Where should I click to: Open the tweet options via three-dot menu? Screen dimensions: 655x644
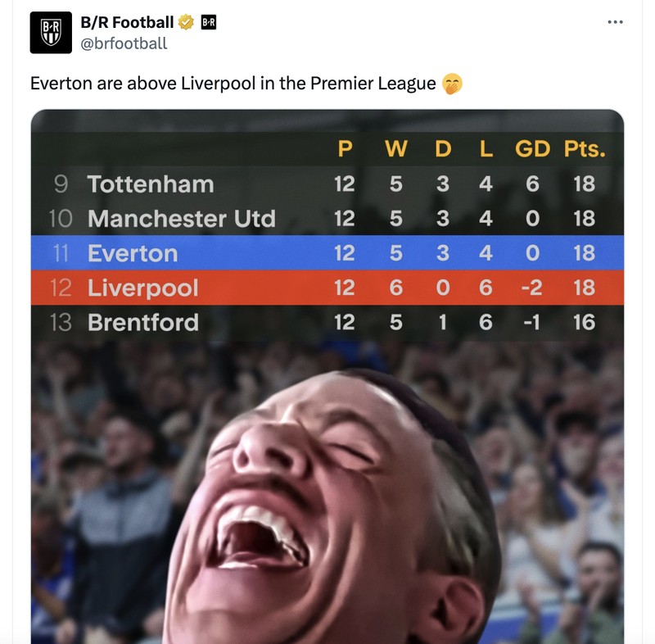coord(614,23)
